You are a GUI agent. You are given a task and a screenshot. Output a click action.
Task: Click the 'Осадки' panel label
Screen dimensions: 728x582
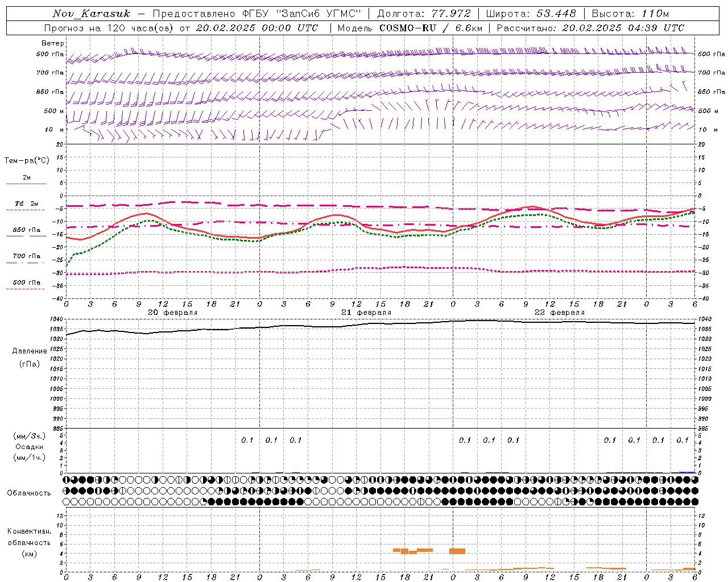coord(30,447)
